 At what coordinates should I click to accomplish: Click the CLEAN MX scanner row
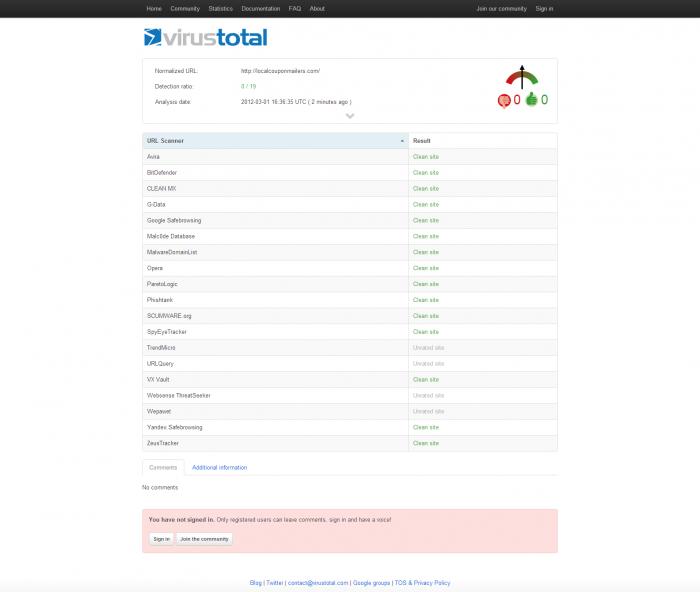pos(350,189)
